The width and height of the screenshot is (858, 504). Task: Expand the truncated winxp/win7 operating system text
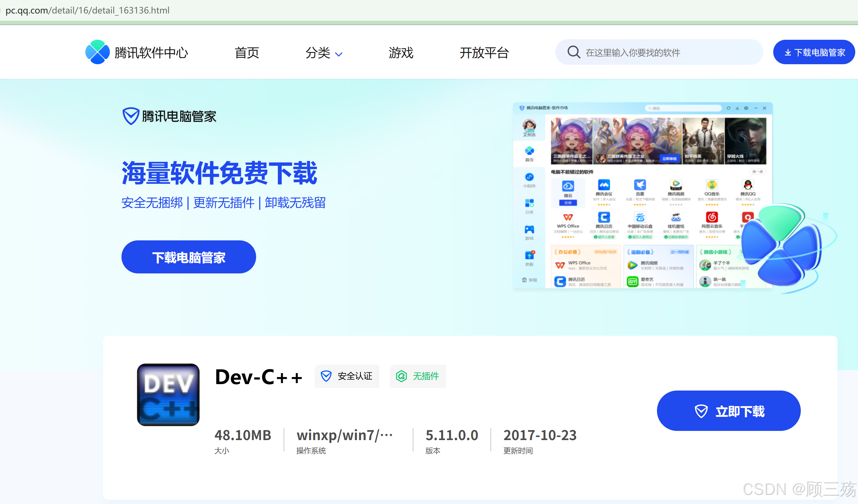(344, 435)
